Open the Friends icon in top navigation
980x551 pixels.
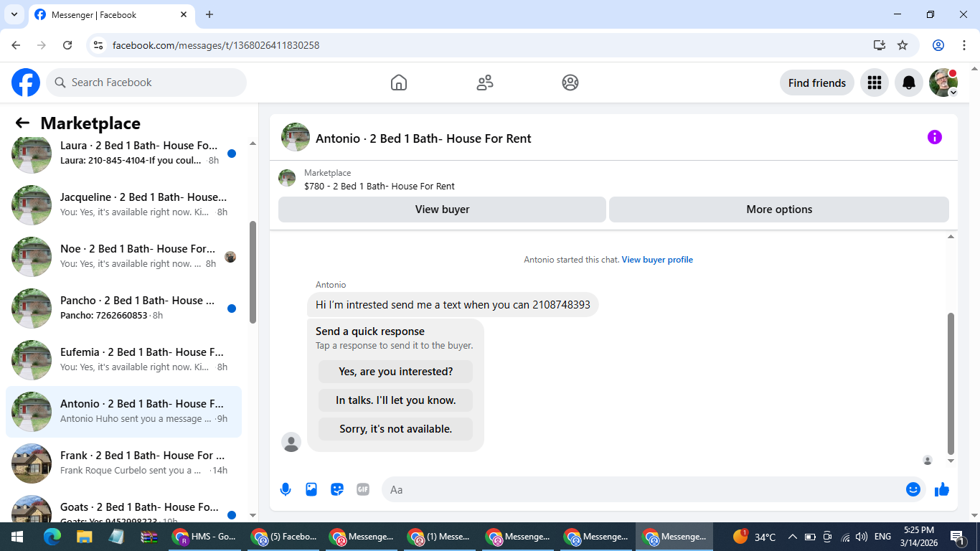click(x=485, y=83)
